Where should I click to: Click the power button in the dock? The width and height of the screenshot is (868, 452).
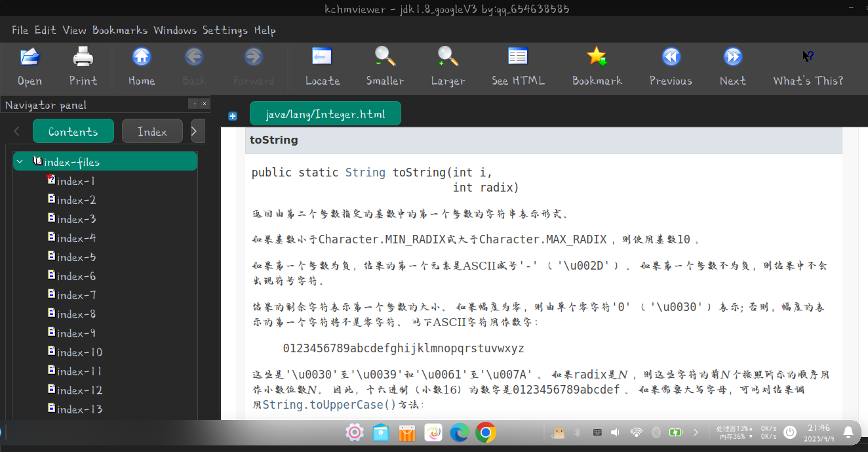tap(790, 432)
